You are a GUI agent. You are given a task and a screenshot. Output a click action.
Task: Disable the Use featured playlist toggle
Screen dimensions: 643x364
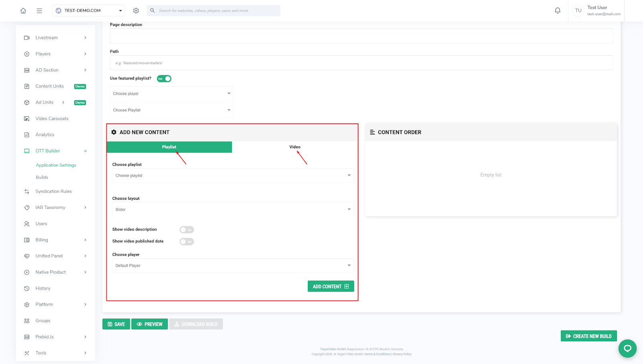click(x=164, y=79)
